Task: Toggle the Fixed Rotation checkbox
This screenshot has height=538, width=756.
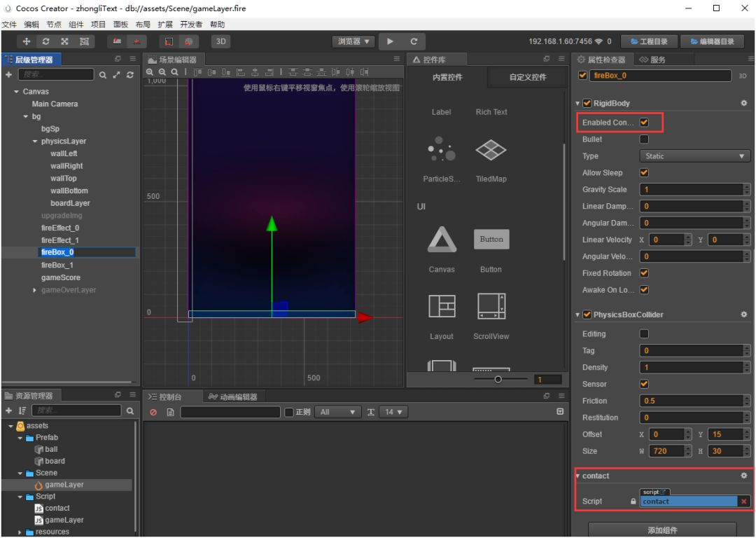Action: [x=644, y=273]
